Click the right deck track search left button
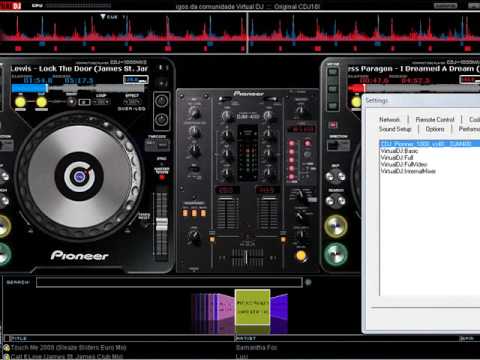The width and height of the screenshot is (480, 360). 330,176
